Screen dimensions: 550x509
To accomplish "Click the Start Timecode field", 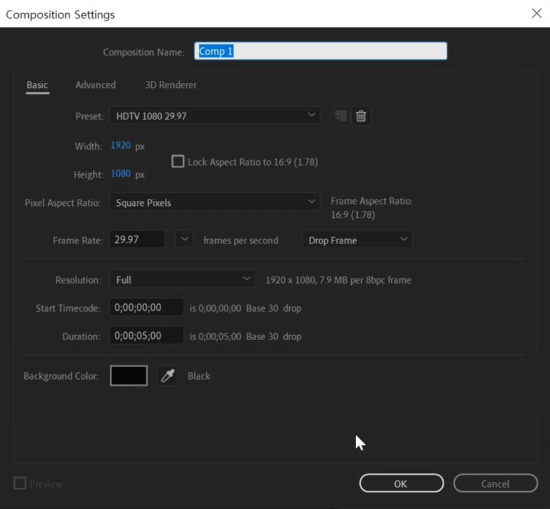I will tap(146, 307).
